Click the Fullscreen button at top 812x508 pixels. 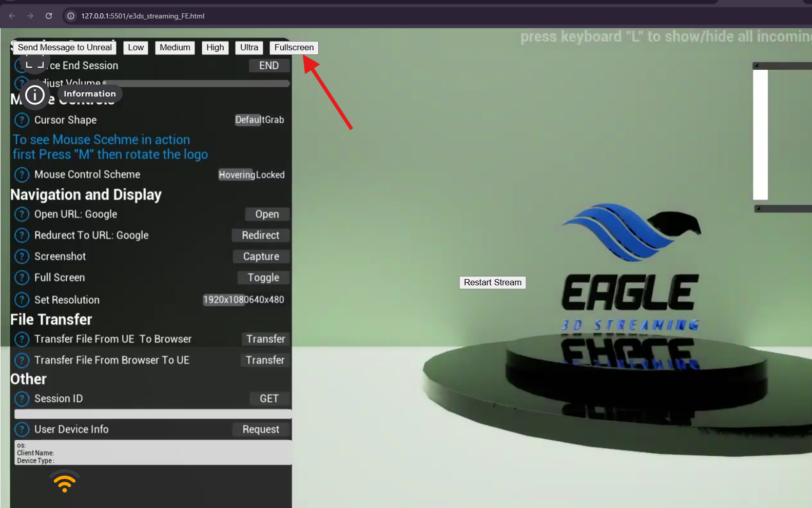click(x=294, y=48)
